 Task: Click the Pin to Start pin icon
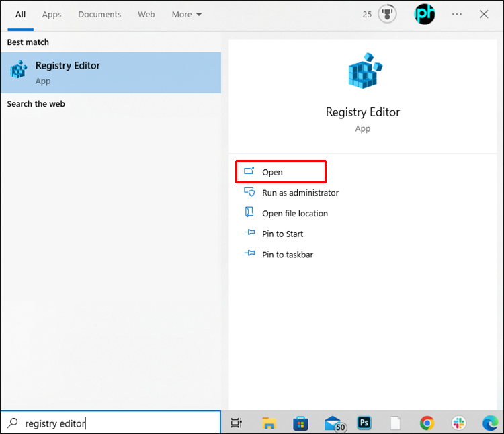(x=249, y=232)
